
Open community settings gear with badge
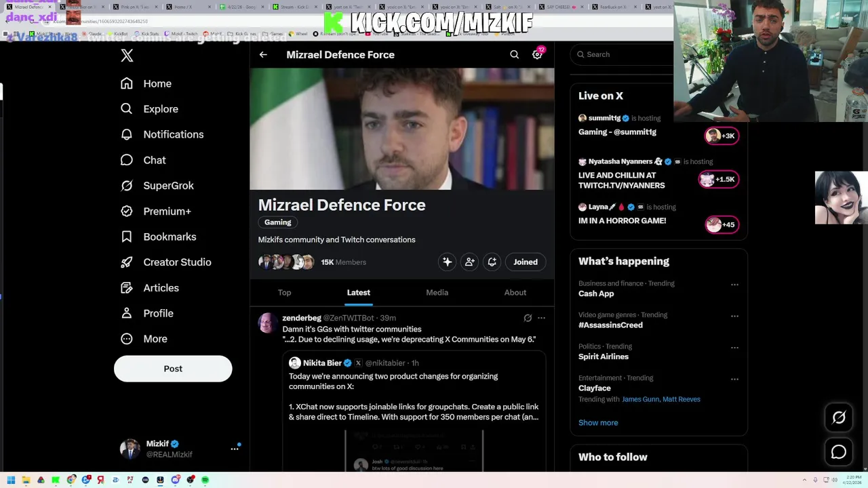pyautogui.click(x=537, y=54)
